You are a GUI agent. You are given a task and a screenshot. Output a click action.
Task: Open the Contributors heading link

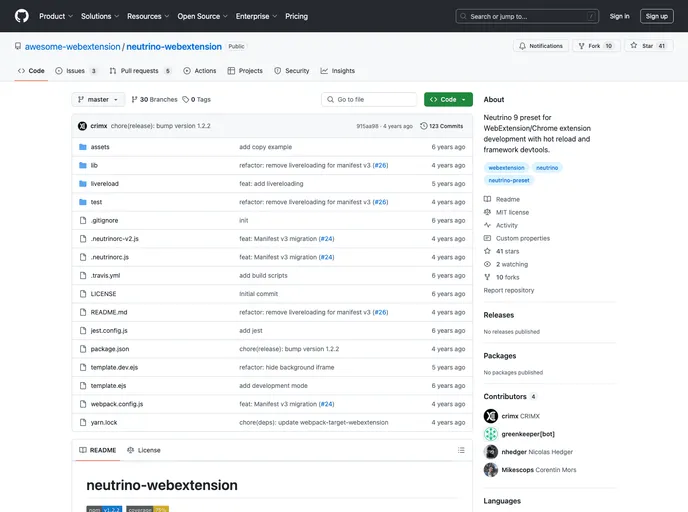509,396
